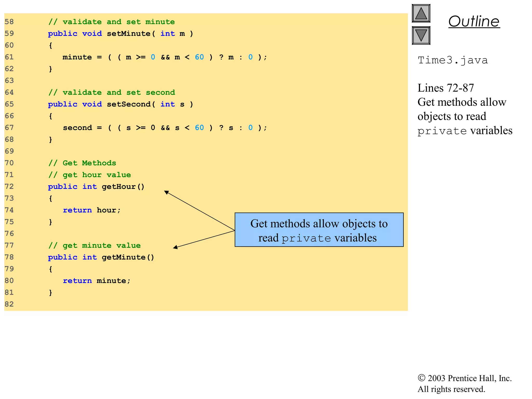Click the 'return minute;' statement
532x399 pixels.
click(x=97, y=281)
